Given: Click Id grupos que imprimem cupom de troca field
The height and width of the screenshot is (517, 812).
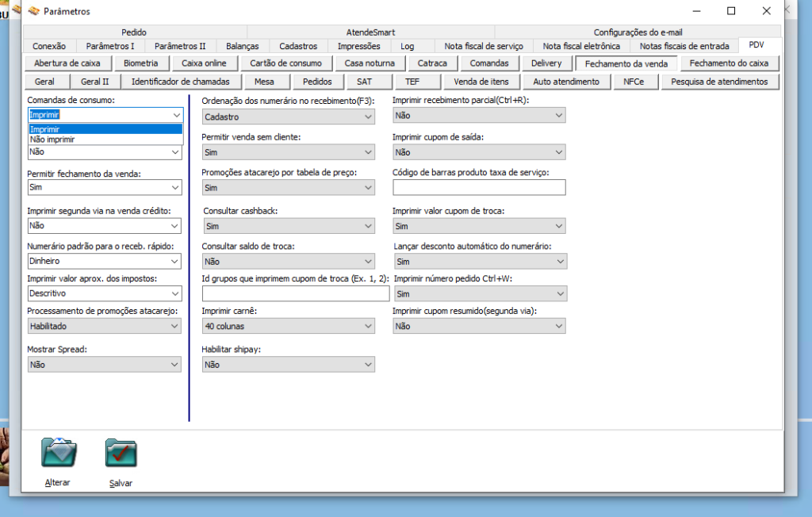Looking at the screenshot, I should [296, 293].
